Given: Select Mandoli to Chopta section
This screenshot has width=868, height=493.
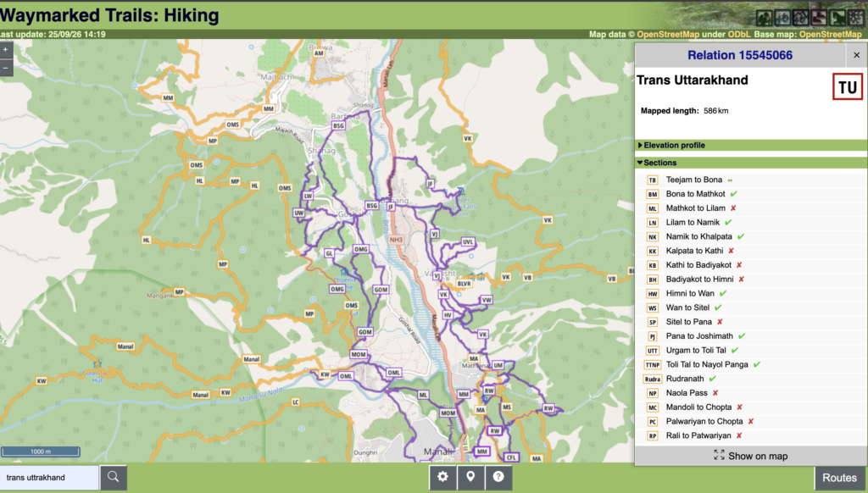Looking at the screenshot, I should pos(751,407).
